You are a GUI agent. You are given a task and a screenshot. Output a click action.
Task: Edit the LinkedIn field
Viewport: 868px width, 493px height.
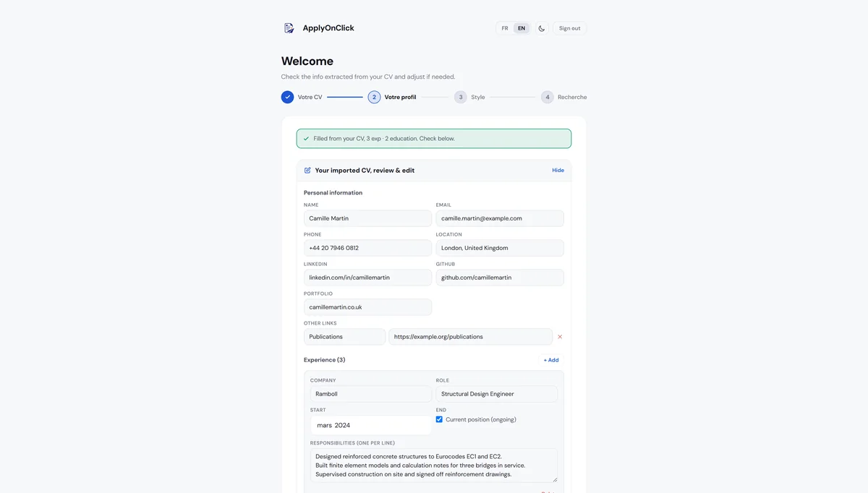click(x=367, y=278)
